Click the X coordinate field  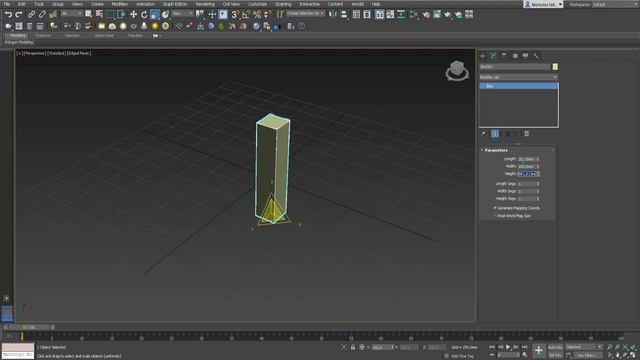pyautogui.click(x=382, y=347)
